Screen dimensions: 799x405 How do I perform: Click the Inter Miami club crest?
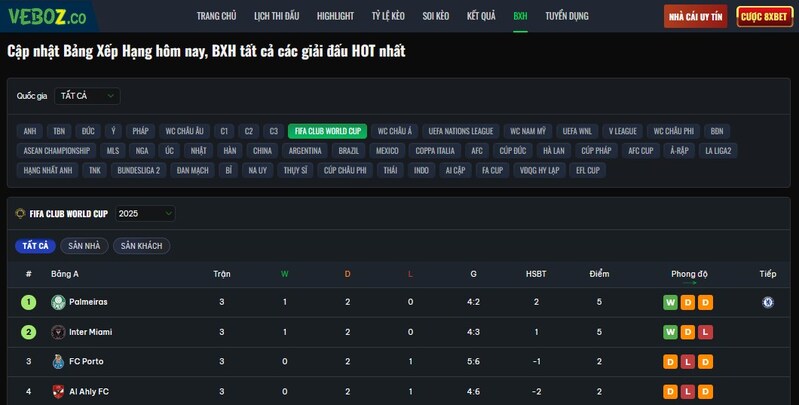[x=58, y=332]
